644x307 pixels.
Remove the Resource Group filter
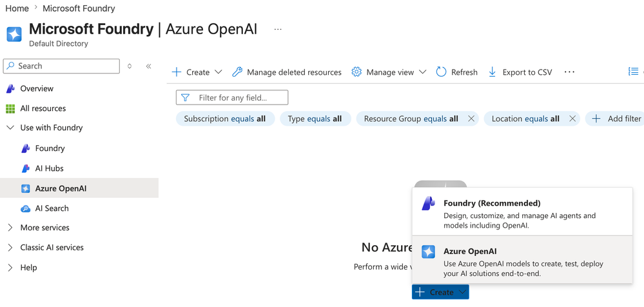(471, 119)
